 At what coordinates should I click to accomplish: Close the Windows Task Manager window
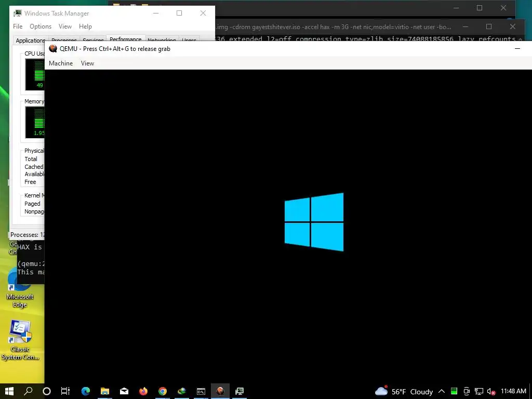203,13
